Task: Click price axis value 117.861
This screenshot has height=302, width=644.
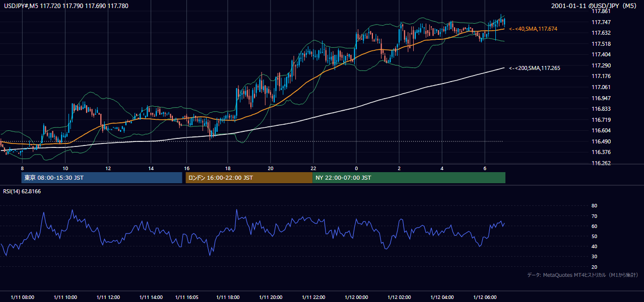Action: click(601, 11)
